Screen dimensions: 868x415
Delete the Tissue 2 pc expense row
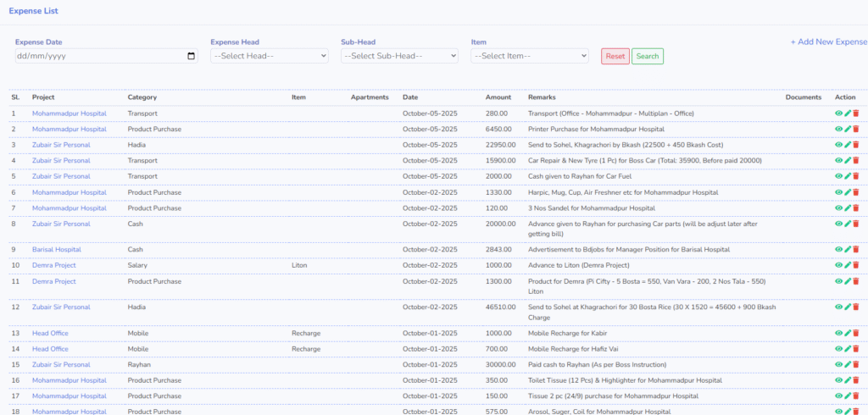tap(856, 396)
